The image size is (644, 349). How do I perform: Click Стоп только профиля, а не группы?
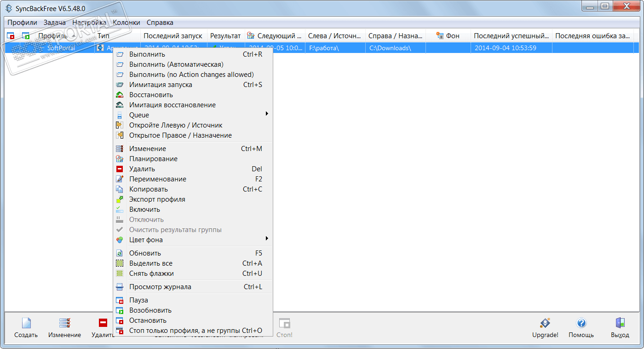(x=193, y=331)
